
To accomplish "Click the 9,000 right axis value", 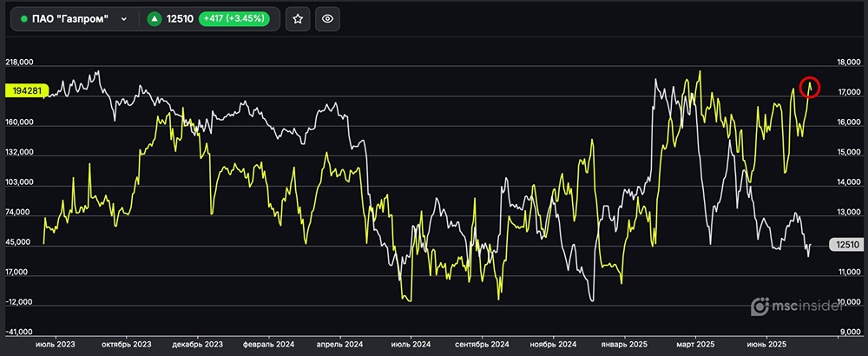I will (x=851, y=333).
